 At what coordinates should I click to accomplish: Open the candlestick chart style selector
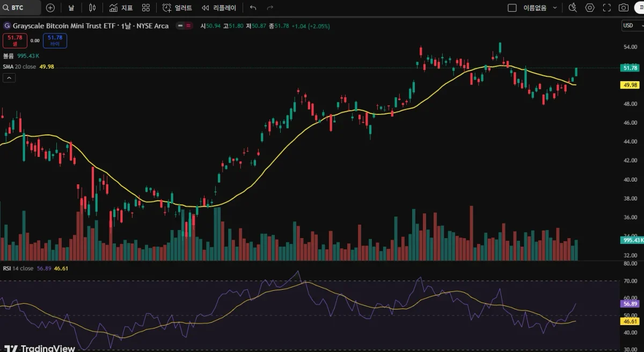92,8
